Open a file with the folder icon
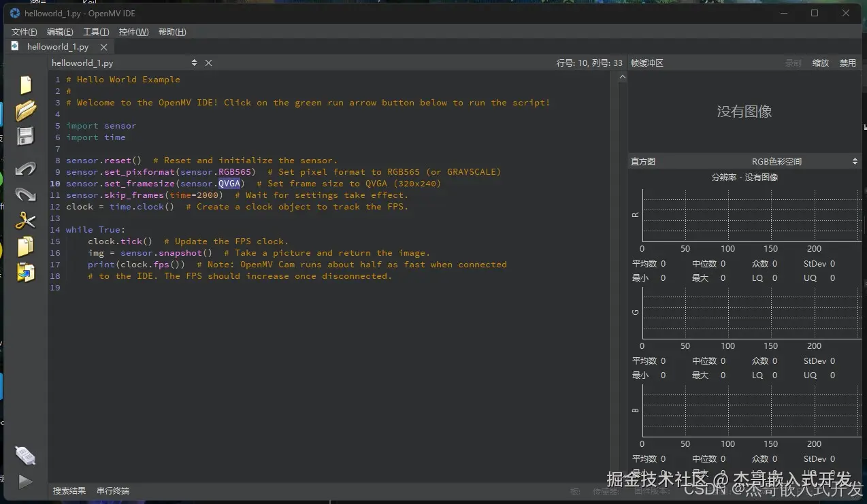The width and height of the screenshot is (867, 504). (x=26, y=110)
